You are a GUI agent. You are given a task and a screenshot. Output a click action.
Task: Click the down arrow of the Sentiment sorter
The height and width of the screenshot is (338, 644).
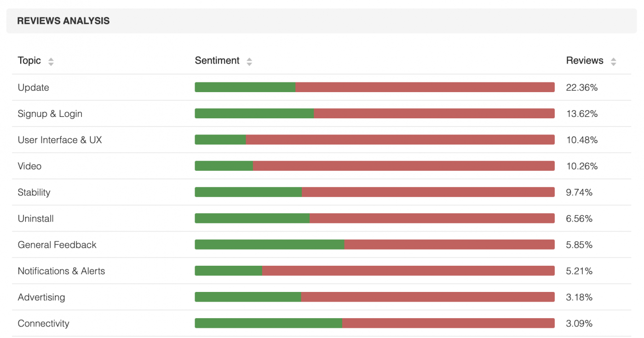pos(249,64)
